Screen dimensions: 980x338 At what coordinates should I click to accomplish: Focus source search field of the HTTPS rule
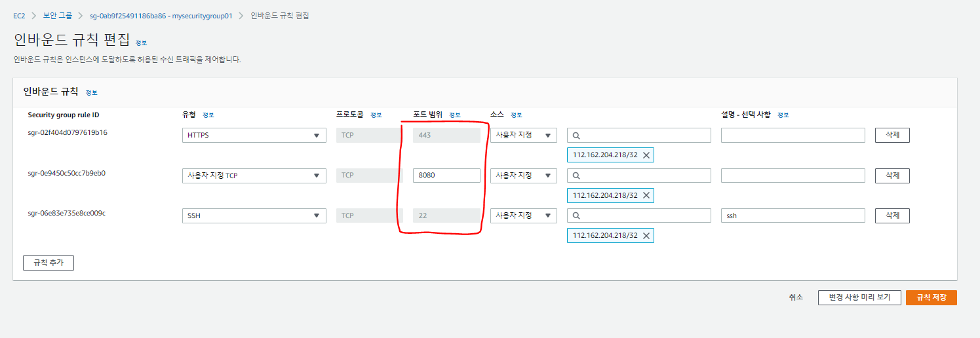point(639,136)
